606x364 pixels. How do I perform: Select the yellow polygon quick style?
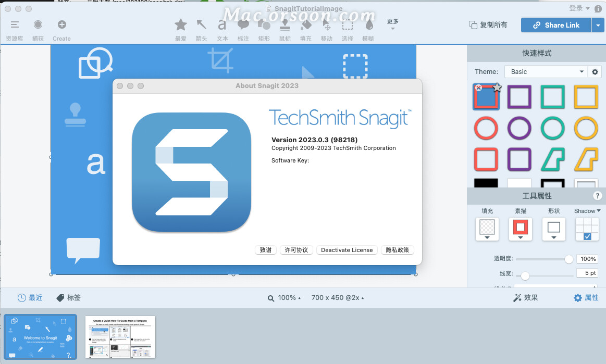586,159
